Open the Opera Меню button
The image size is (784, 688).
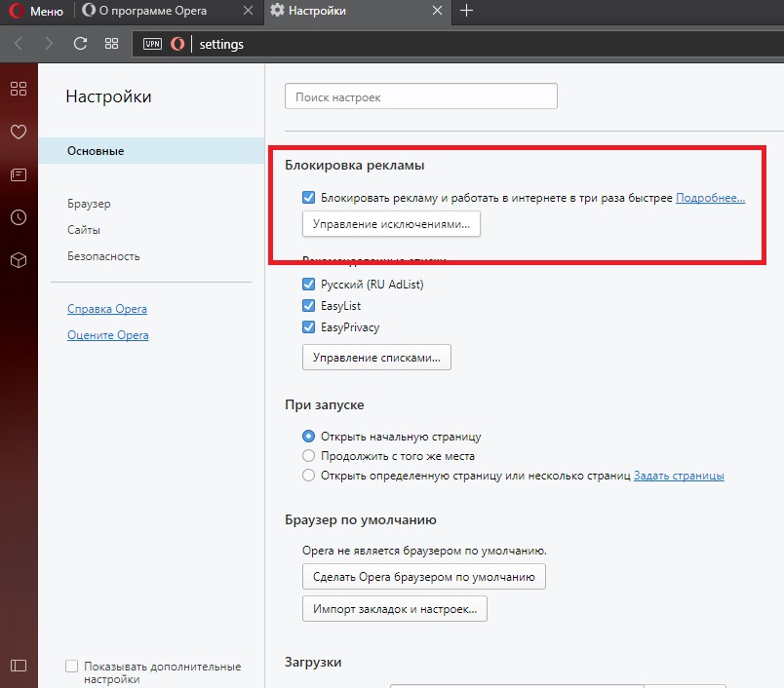pyautogui.click(x=35, y=11)
